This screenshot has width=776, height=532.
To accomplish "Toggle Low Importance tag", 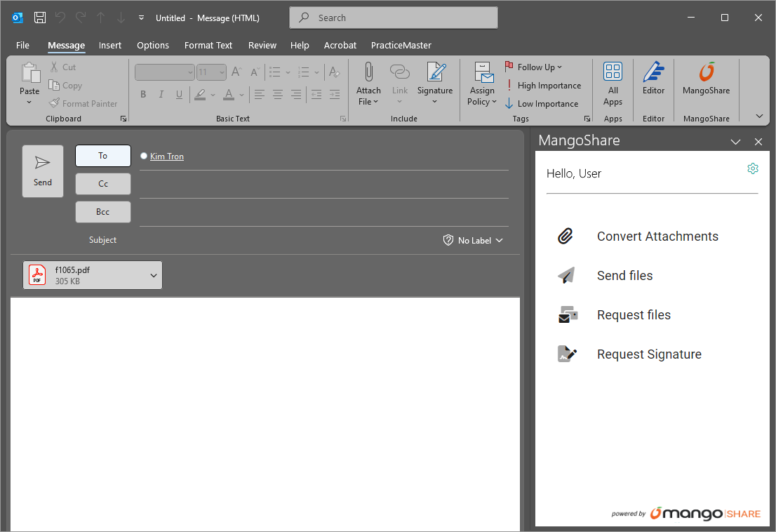I will (542, 104).
